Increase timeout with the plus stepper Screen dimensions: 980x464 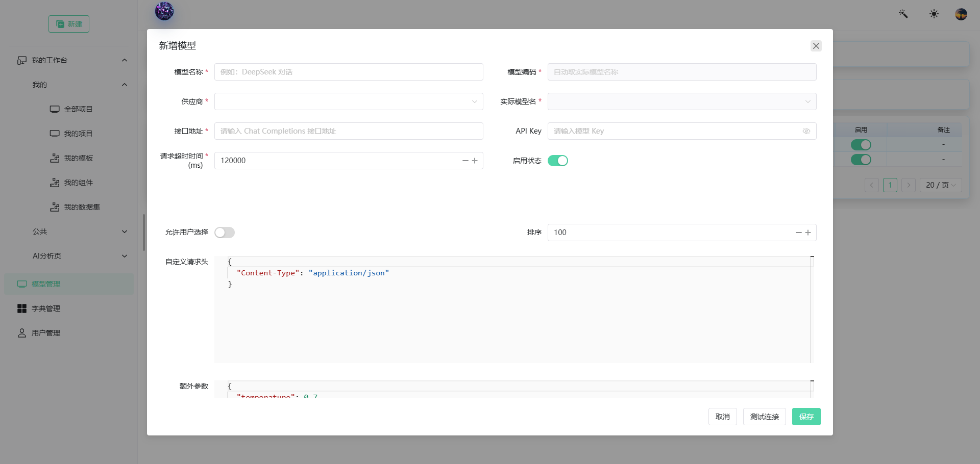coord(475,161)
